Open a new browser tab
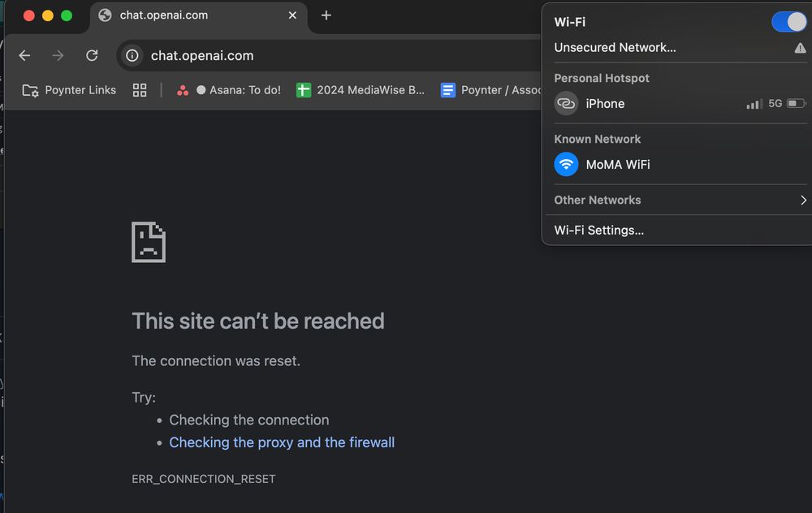This screenshot has height=513, width=812. [326, 15]
